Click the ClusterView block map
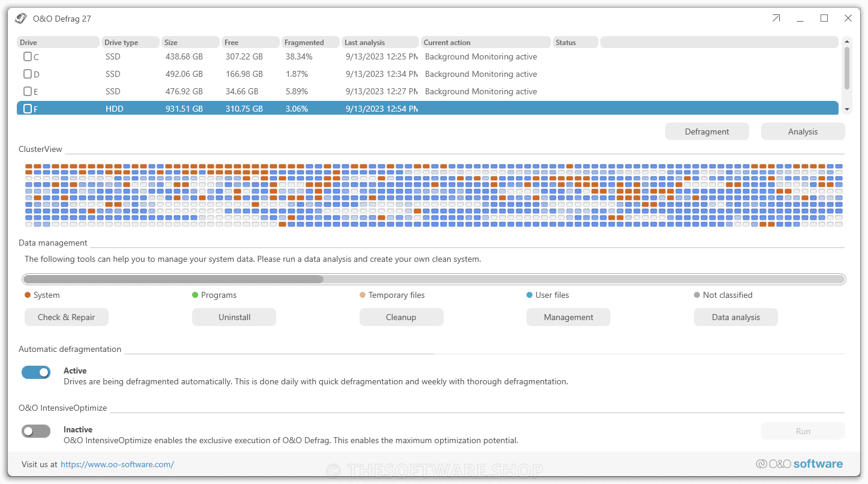The image size is (868, 484). coord(433,195)
